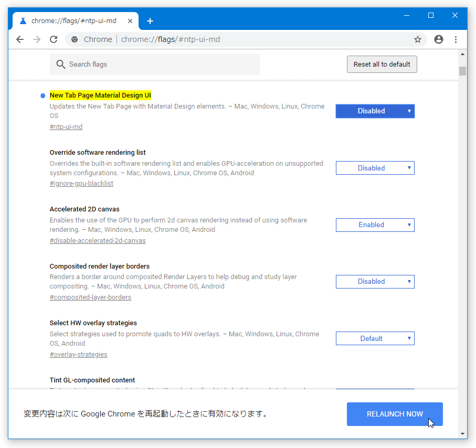Follow the #overlay-strategies link

[78, 355]
